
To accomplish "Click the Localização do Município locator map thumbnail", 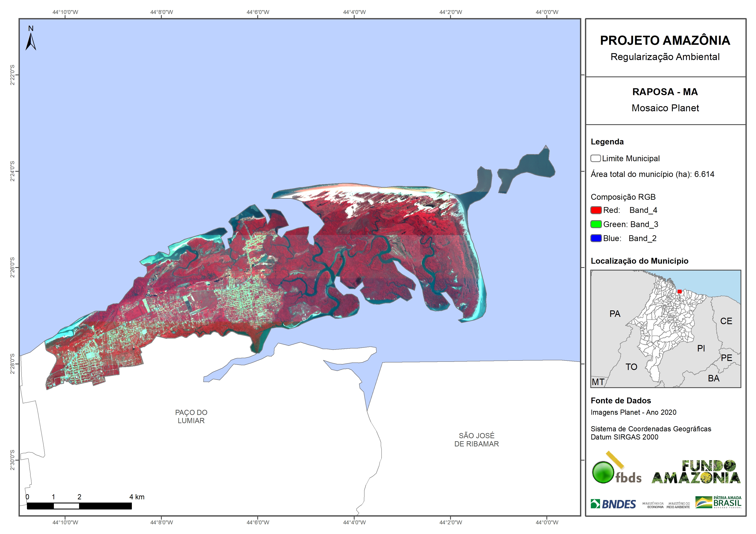I will coord(666,329).
